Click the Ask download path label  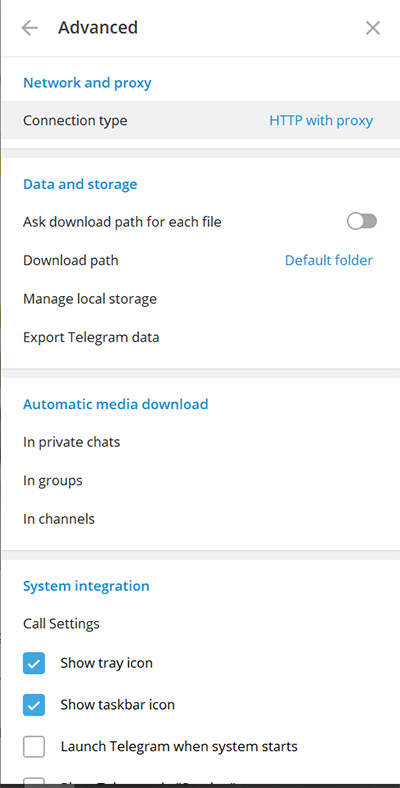coord(122,222)
